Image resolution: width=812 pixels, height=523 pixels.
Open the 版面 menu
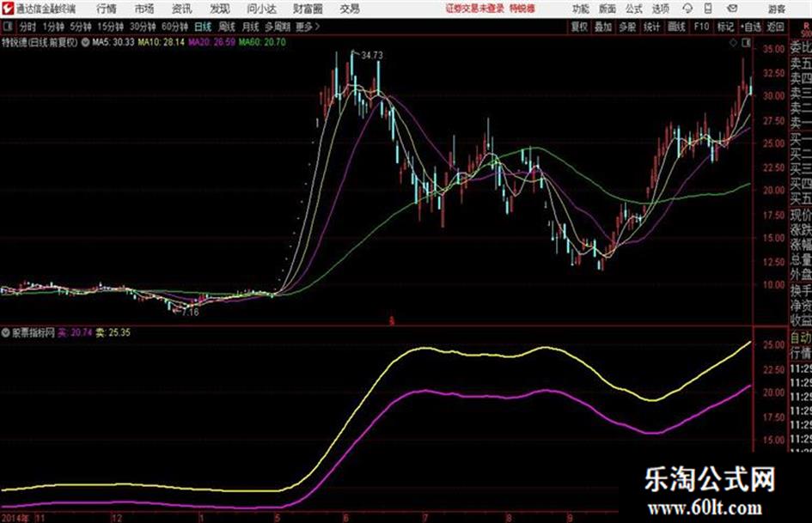[607, 9]
